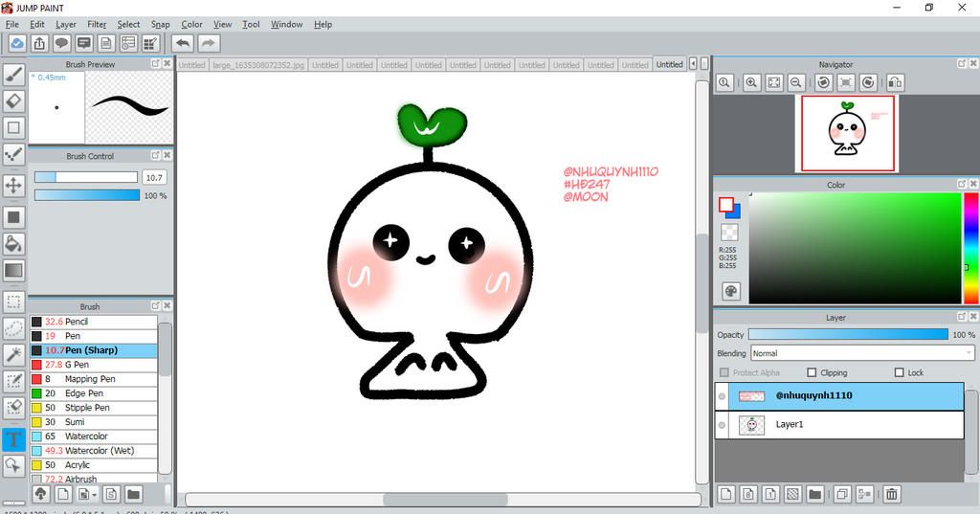This screenshot has width=980, height=514.
Task: Fit canvas to window in Navigator
Action: click(773, 82)
